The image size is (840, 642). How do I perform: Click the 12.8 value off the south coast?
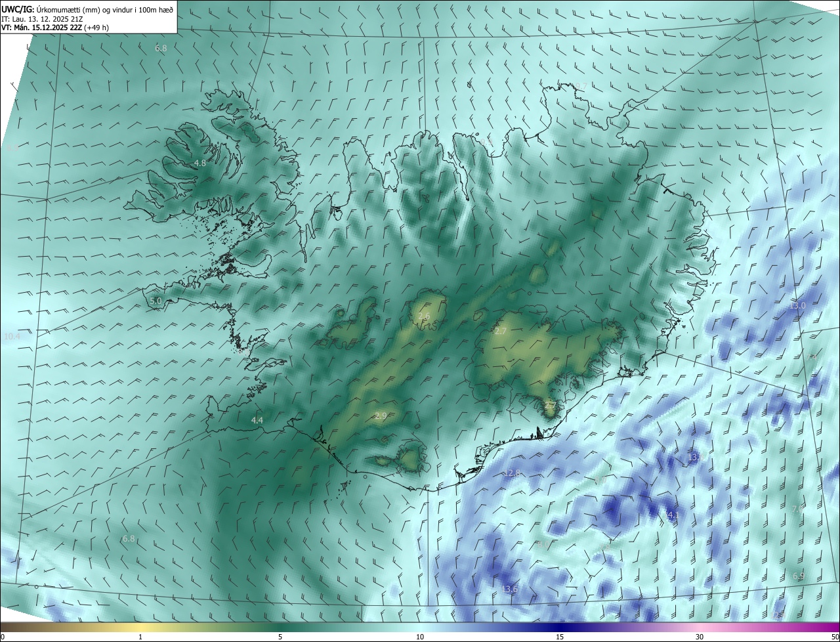(x=512, y=473)
